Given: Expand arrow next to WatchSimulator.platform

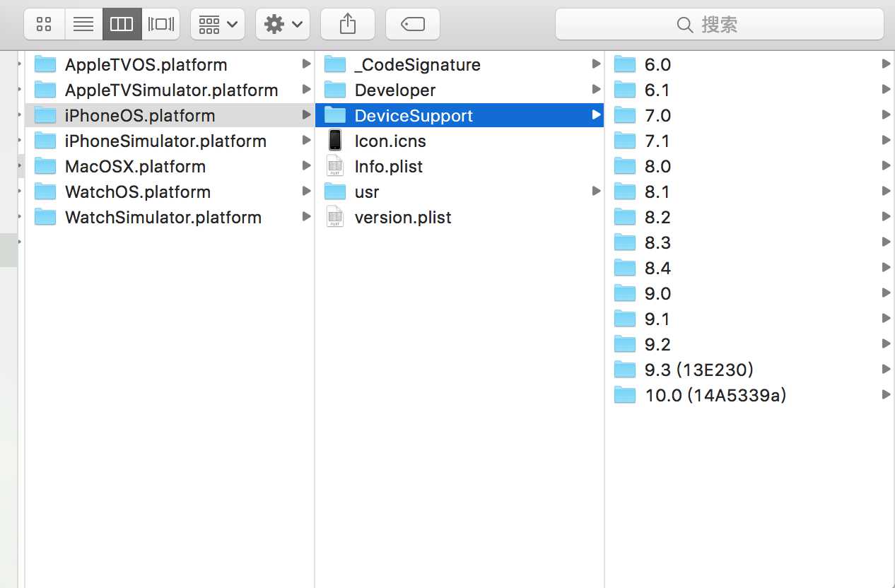Looking at the screenshot, I should coord(306,217).
